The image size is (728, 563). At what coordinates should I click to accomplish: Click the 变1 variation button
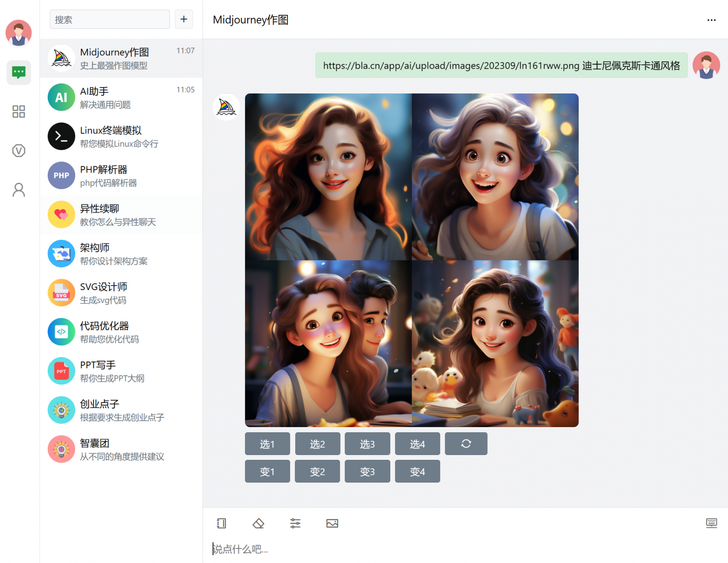click(267, 471)
